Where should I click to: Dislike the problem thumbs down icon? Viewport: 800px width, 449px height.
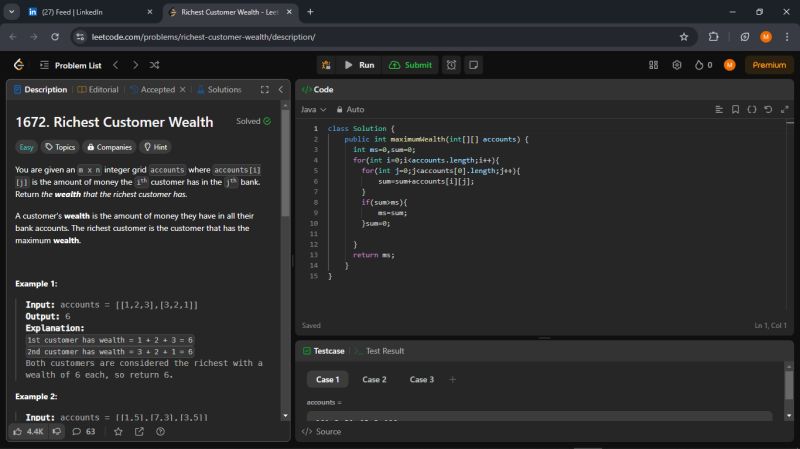[57, 432]
